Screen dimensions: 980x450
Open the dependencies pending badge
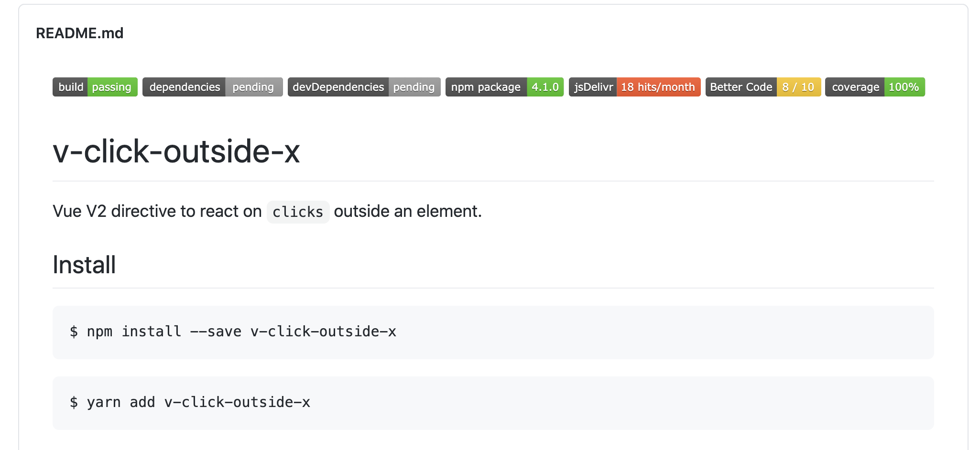pos(213,87)
